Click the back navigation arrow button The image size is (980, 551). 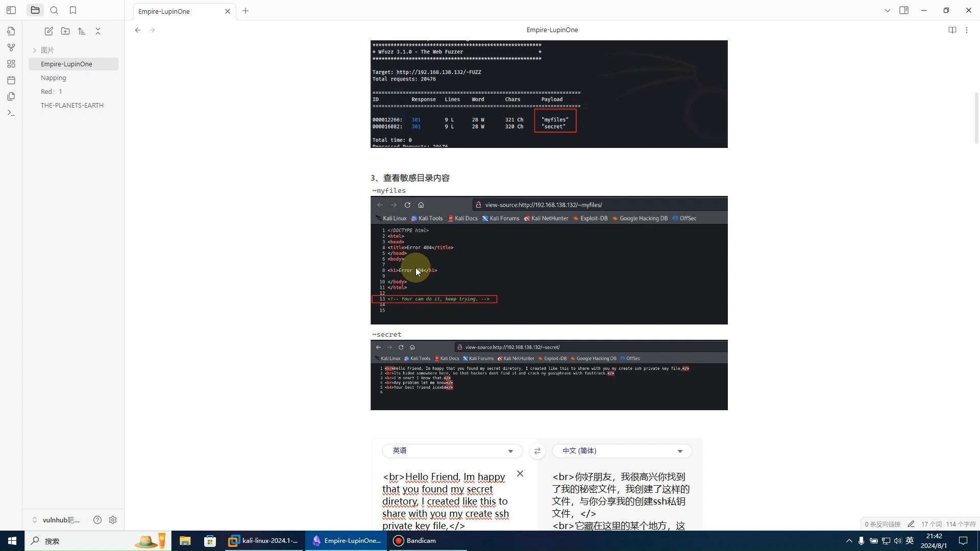tap(138, 30)
